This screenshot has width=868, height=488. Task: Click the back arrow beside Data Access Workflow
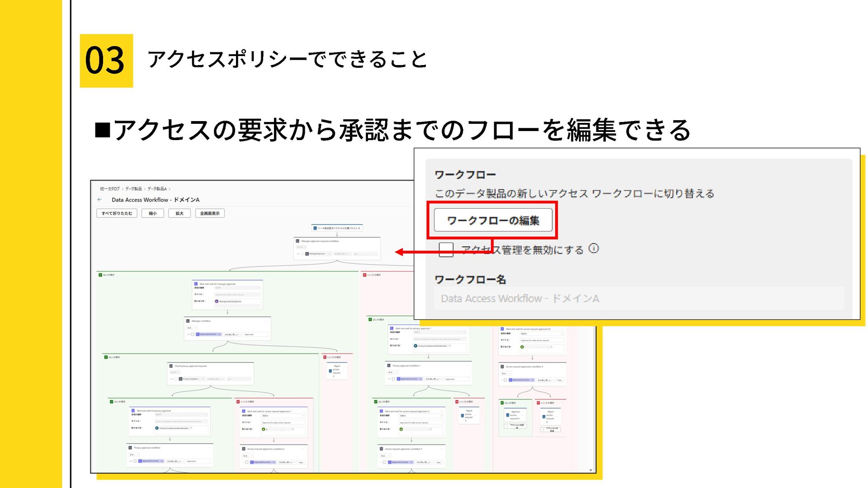pyautogui.click(x=100, y=200)
